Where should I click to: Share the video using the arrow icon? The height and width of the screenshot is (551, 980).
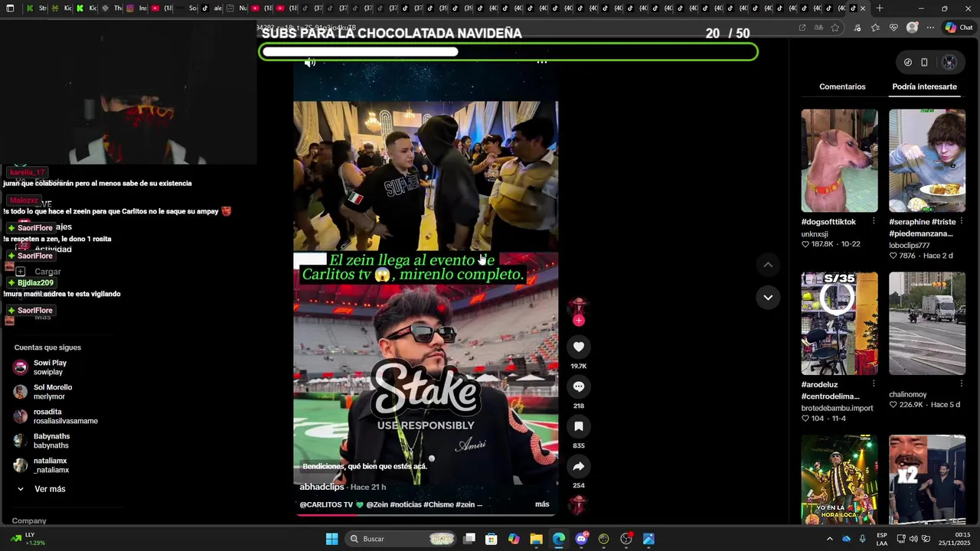[x=579, y=466]
